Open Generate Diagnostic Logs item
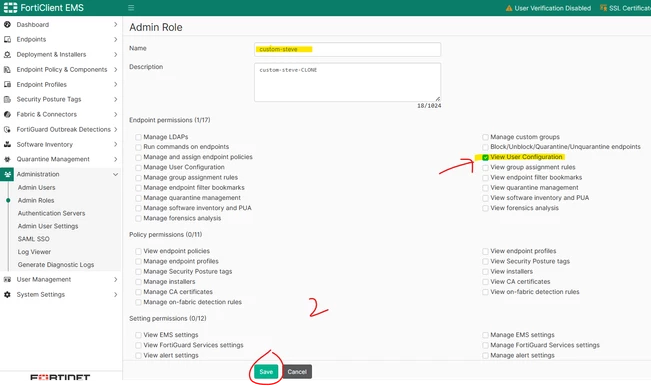The width and height of the screenshot is (651, 386). pos(56,265)
